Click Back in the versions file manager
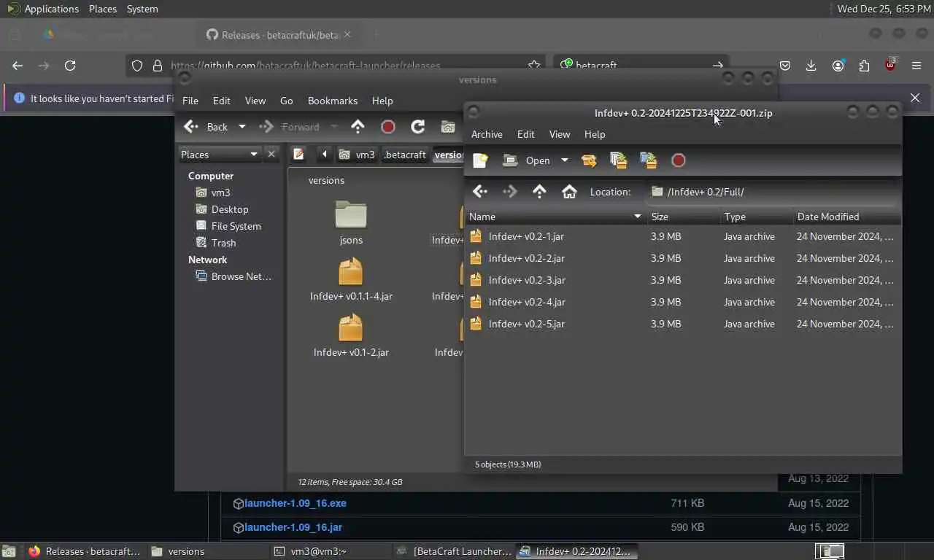The width and height of the screenshot is (934, 560). coord(207,127)
